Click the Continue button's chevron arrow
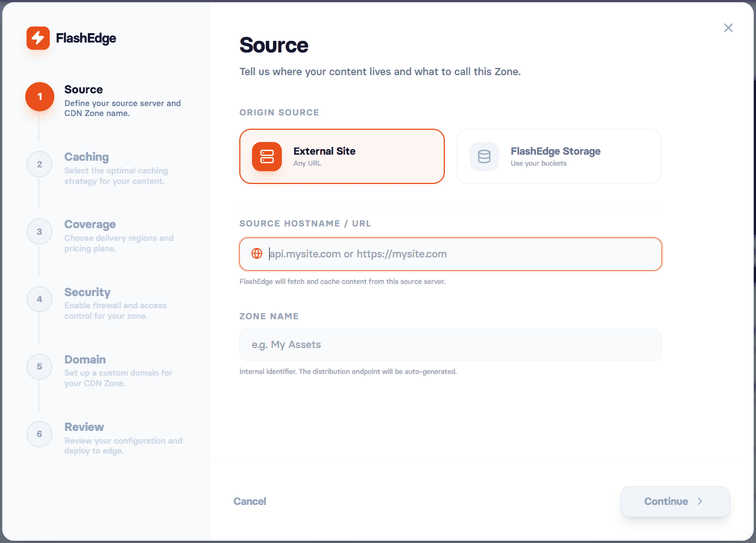756x543 pixels. (700, 502)
